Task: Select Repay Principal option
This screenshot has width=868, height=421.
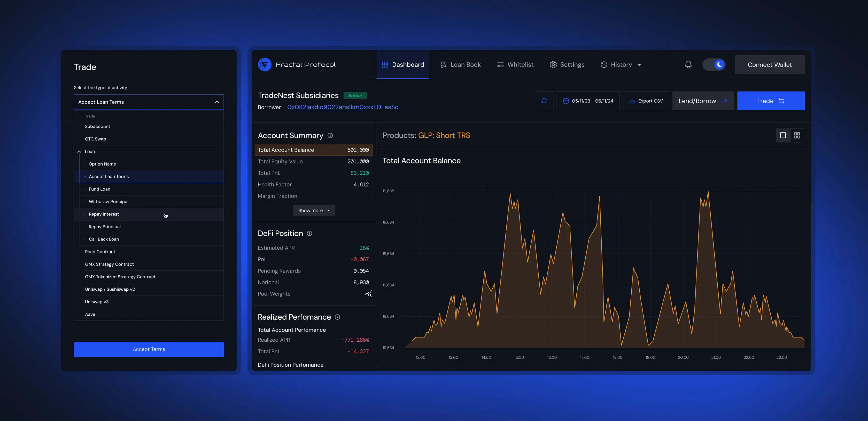Action: (x=151, y=227)
